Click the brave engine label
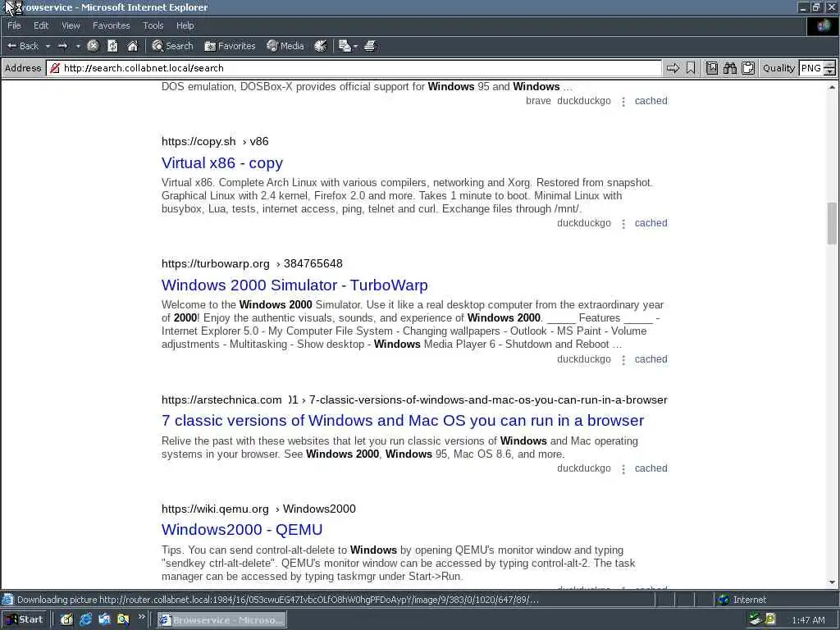 tap(538, 101)
